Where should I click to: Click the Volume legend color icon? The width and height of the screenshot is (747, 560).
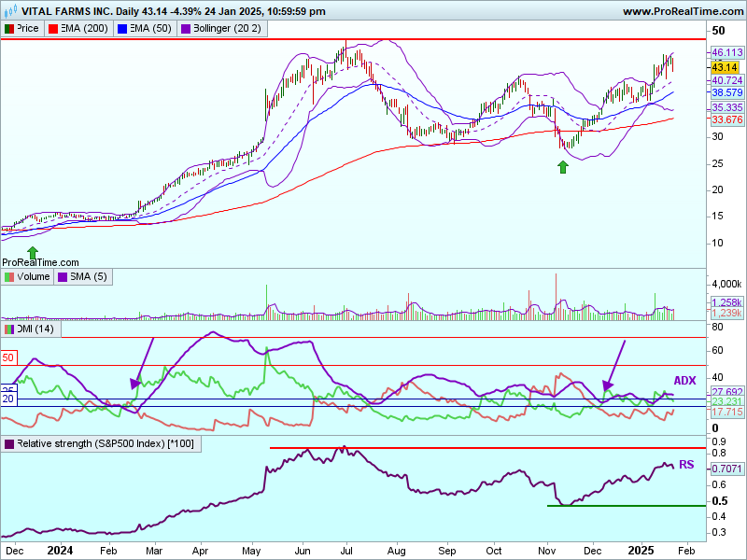tap(8, 276)
